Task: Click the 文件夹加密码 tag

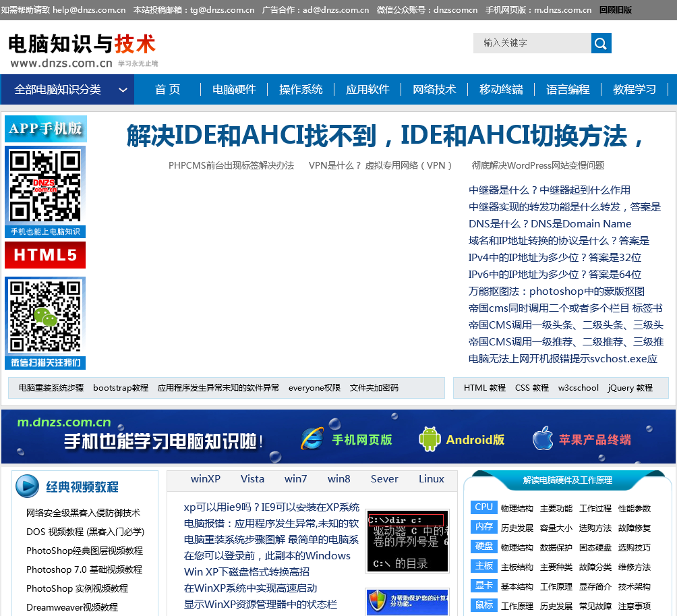Action: 374,387
